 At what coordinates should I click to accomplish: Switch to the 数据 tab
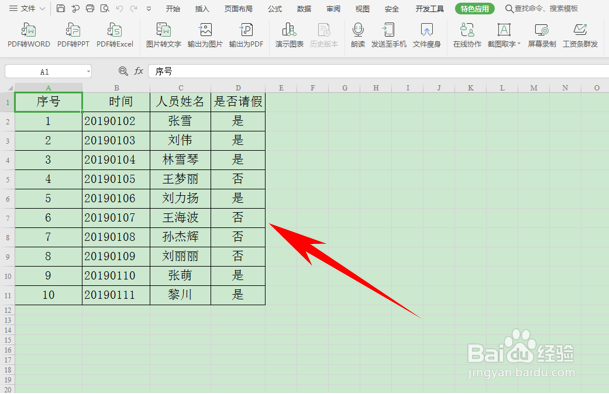304,9
